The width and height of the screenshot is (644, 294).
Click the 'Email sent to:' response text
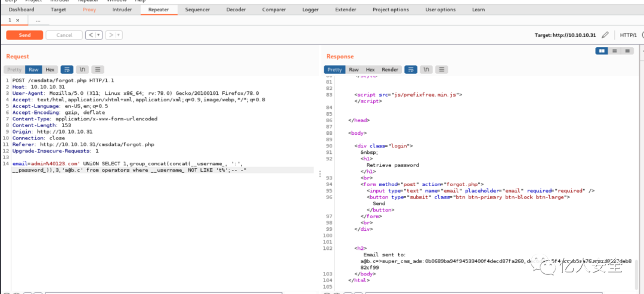click(384, 255)
